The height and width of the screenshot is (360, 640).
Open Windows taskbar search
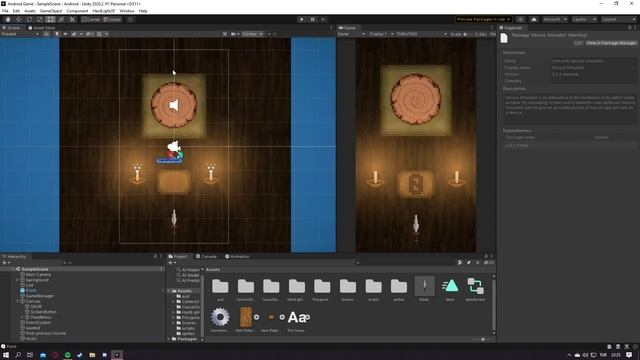(x=18, y=355)
